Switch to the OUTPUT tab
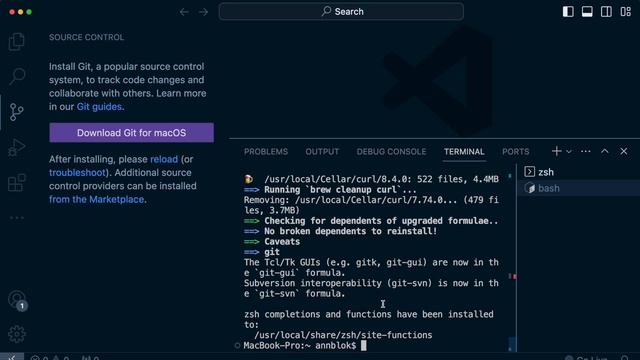 click(322, 151)
